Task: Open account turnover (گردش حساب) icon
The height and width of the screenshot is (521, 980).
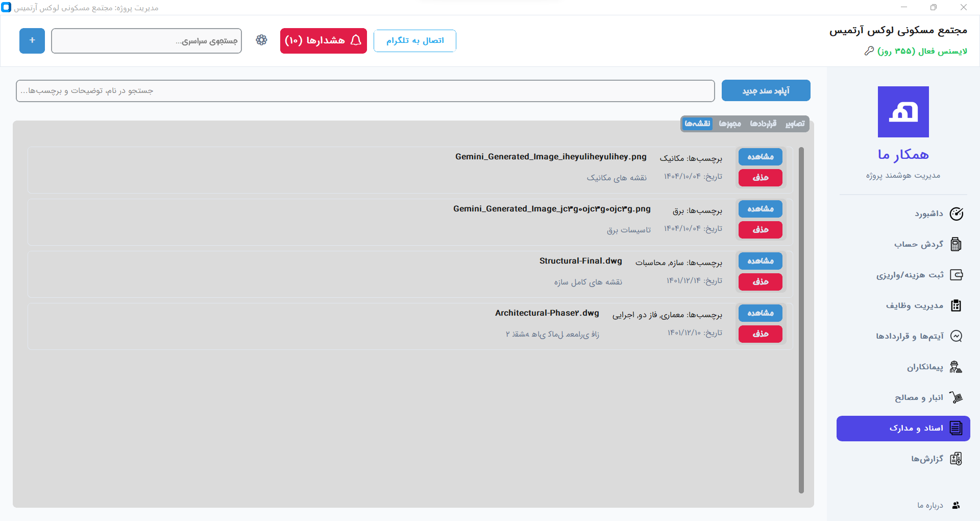Action: [x=956, y=245]
